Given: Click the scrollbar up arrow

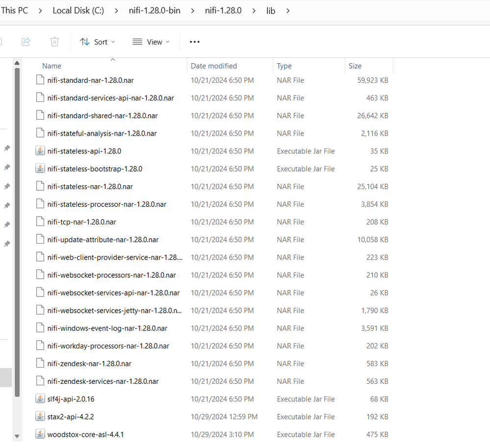Looking at the screenshot, I should click(17, 63).
